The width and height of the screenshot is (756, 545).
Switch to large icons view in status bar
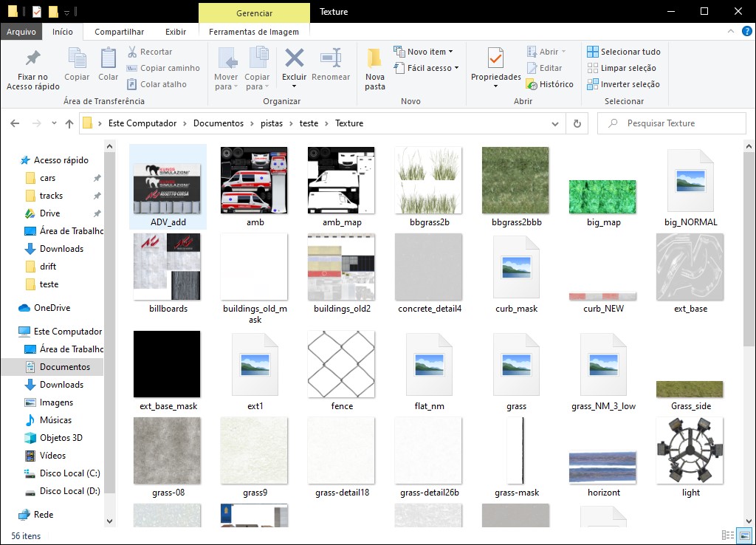pos(745,535)
